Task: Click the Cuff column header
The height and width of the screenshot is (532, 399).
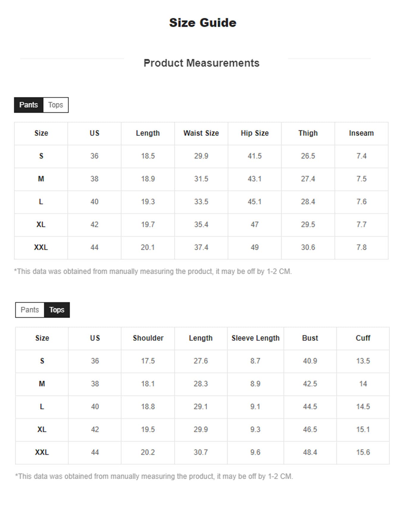Action: [x=363, y=338]
